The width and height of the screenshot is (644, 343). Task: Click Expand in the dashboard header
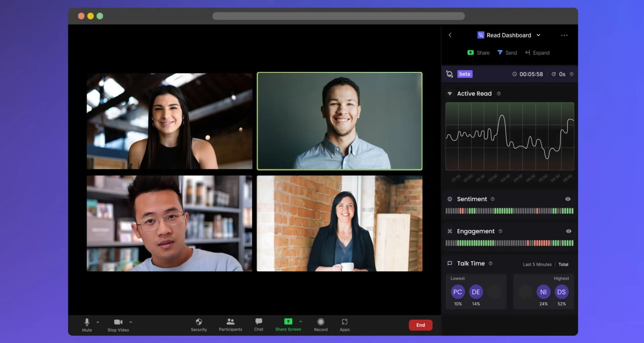click(x=537, y=53)
